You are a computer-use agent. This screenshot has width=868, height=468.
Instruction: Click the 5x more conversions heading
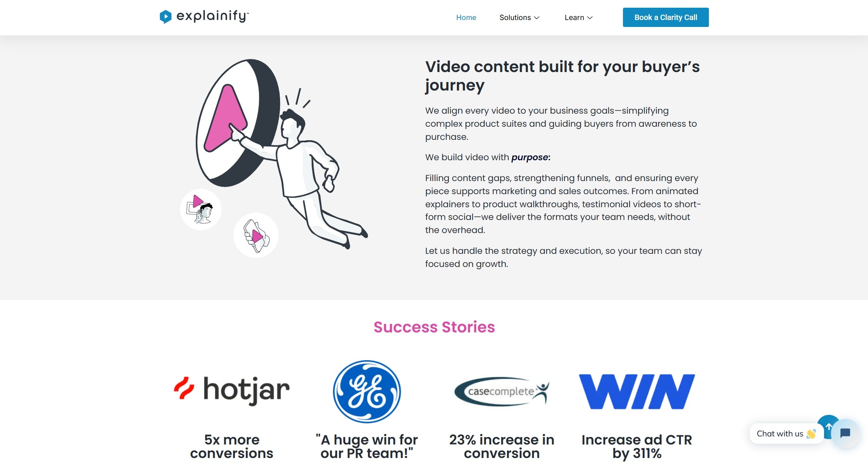pyautogui.click(x=232, y=446)
